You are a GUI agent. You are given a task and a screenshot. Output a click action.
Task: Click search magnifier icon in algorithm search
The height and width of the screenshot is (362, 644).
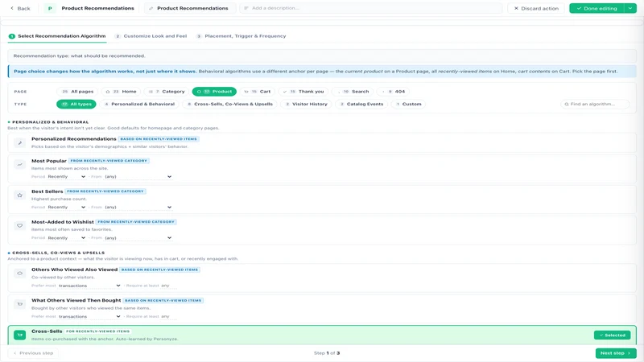(x=567, y=105)
